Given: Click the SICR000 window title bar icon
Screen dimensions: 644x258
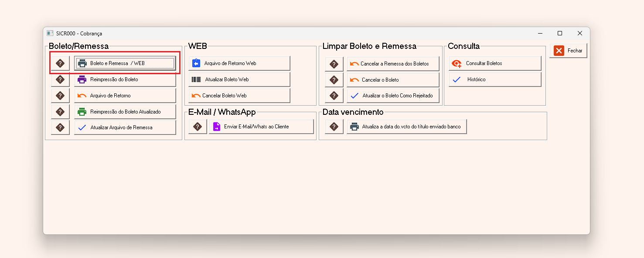Looking at the screenshot, I should point(50,34).
